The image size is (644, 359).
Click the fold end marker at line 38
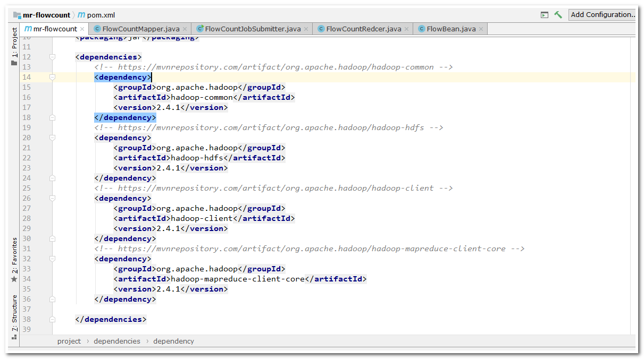pos(52,319)
